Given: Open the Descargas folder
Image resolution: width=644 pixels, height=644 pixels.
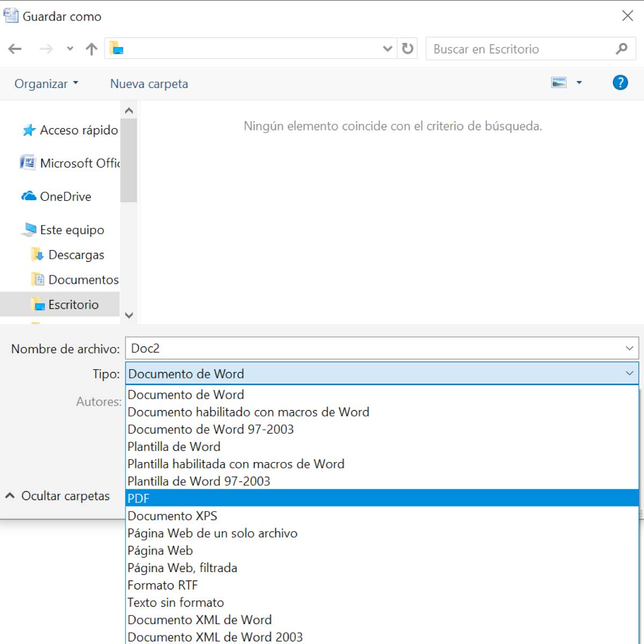Looking at the screenshot, I should tap(76, 255).
